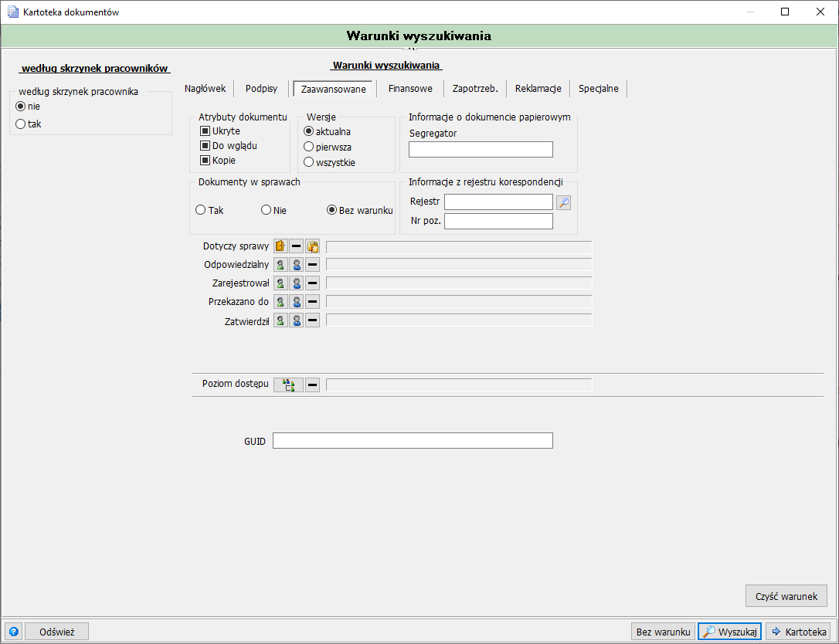Click the read-only Dotyczy sprawy value field
Viewport: 839px width, 644px height.
pyautogui.click(x=459, y=246)
